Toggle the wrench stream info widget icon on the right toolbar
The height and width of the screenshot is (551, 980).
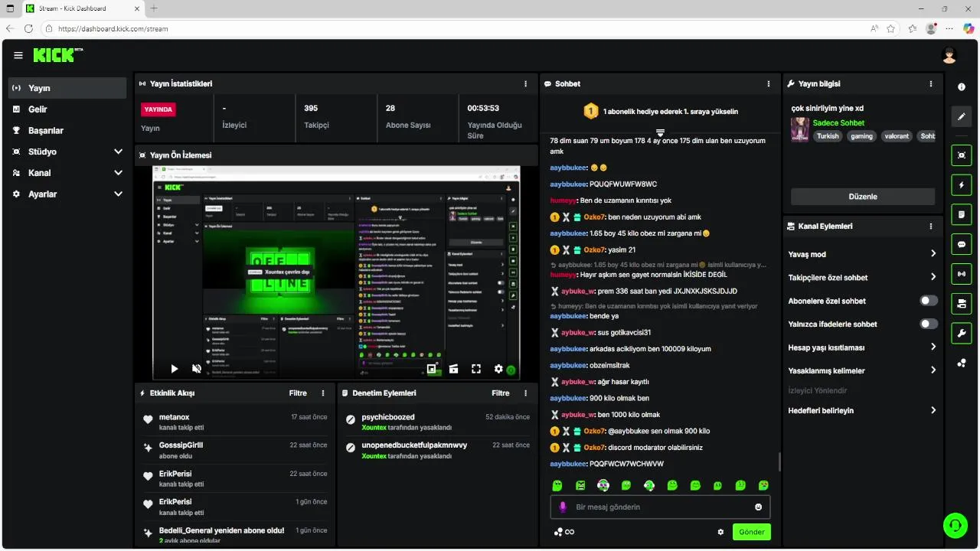point(962,334)
